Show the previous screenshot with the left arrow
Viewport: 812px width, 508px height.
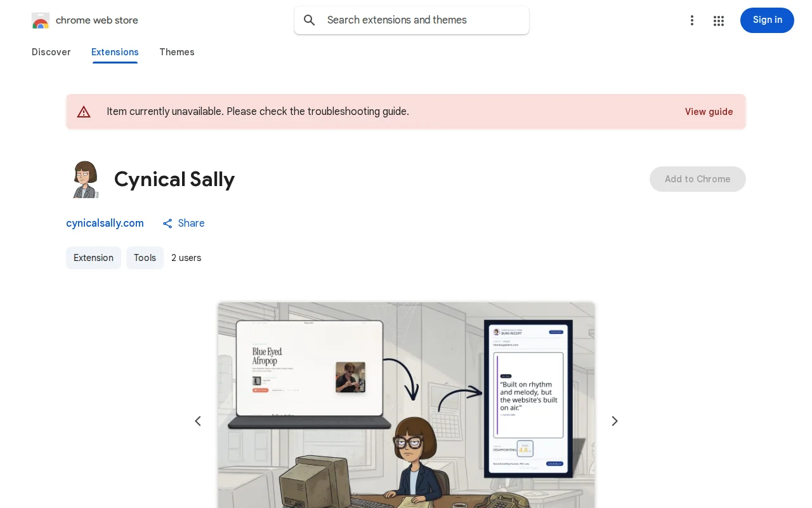pyautogui.click(x=198, y=421)
